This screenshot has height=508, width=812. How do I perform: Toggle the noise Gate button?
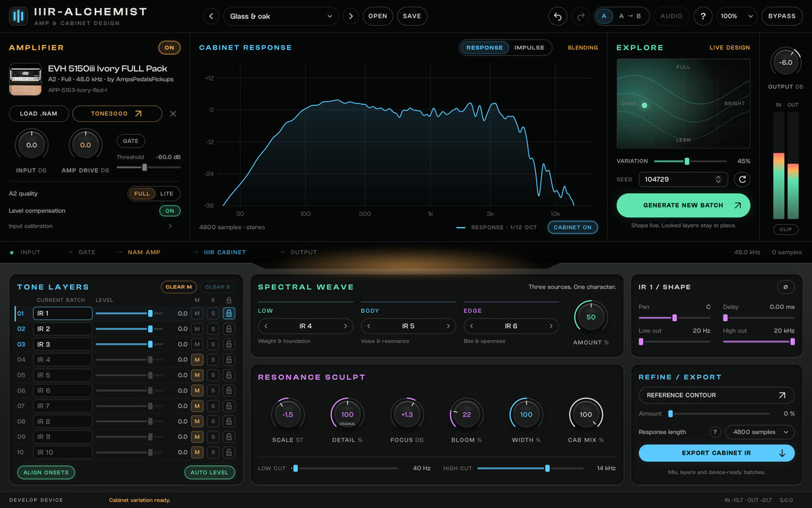point(131,141)
